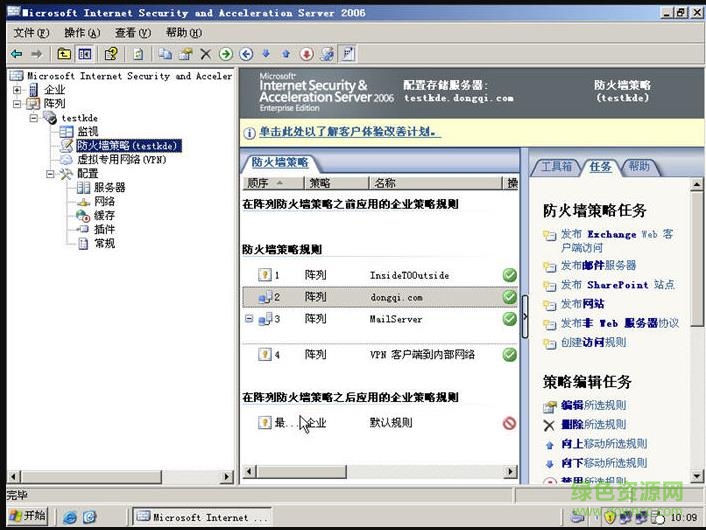Expand the 企业 tree node
Image resolution: width=706 pixels, height=530 pixels.
click(17, 90)
